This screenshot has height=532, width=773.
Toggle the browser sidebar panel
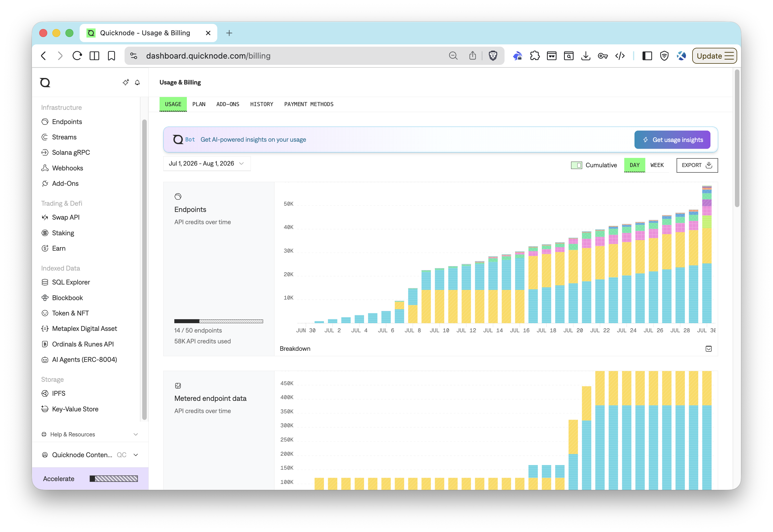647,56
